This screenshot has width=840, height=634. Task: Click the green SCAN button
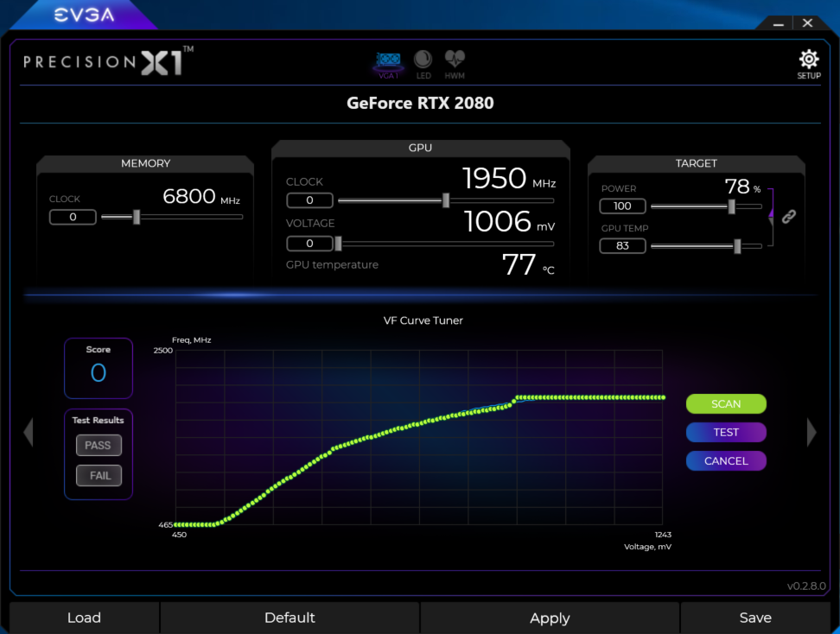pos(726,403)
